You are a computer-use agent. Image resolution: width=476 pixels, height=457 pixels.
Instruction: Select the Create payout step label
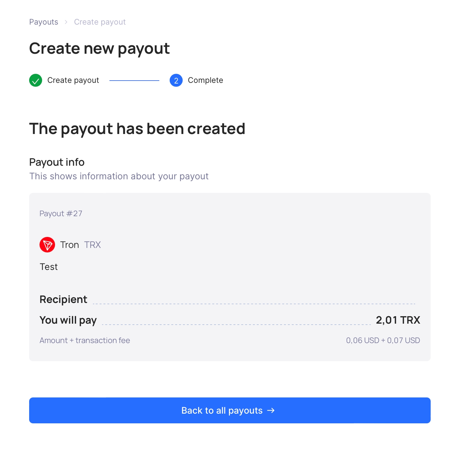tap(73, 80)
